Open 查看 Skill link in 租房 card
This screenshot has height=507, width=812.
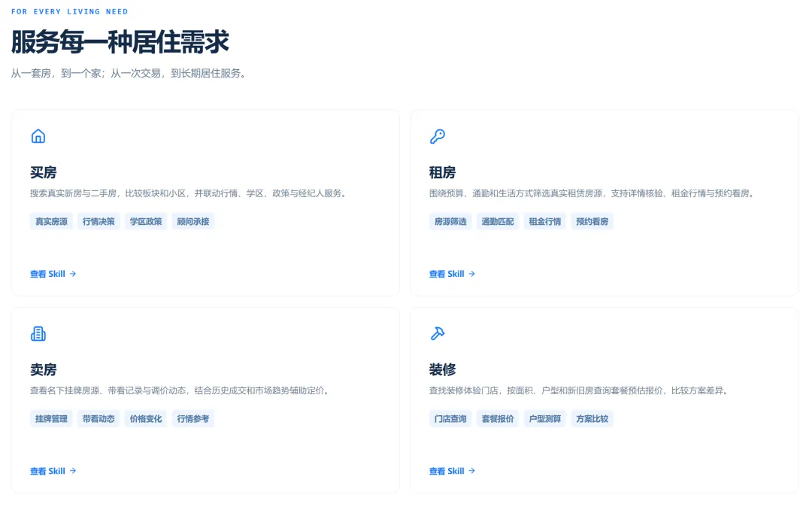(452, 274)
